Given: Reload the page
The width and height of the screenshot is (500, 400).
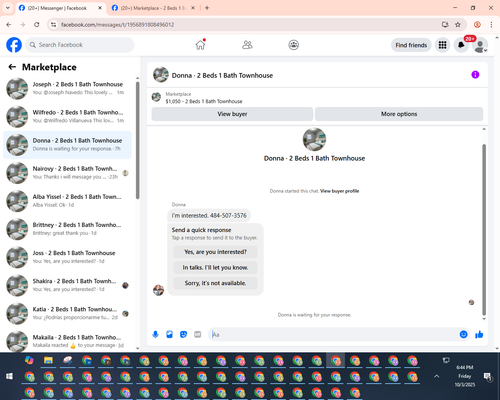Looking at the screenshot, I should (x=37, y=25).
